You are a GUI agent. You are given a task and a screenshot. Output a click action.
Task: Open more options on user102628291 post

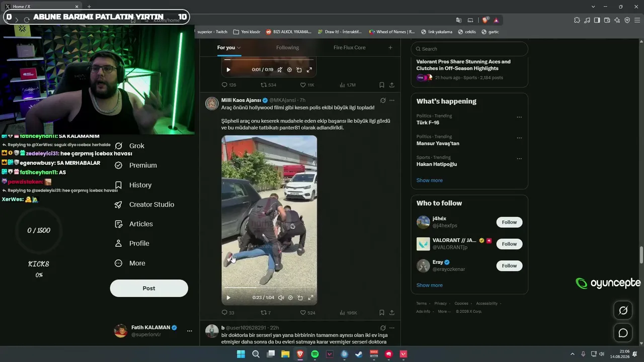coord(392,328)
